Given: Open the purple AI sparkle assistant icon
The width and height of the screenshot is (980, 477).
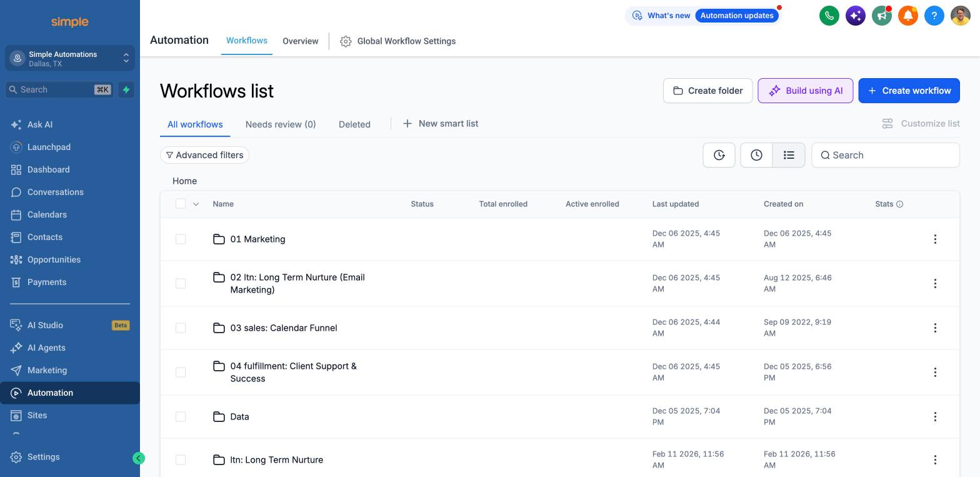Looking at the screenshot, I should click(x=856, y=16).
